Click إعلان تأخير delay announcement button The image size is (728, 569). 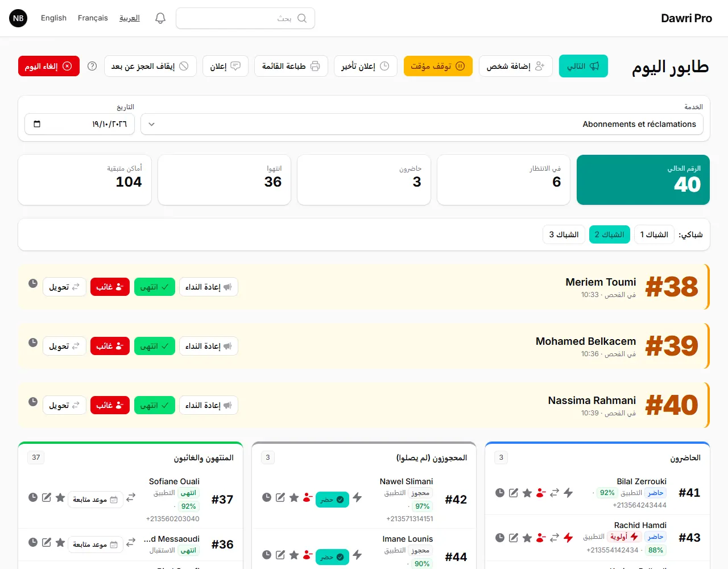click(x=365, y=66)
